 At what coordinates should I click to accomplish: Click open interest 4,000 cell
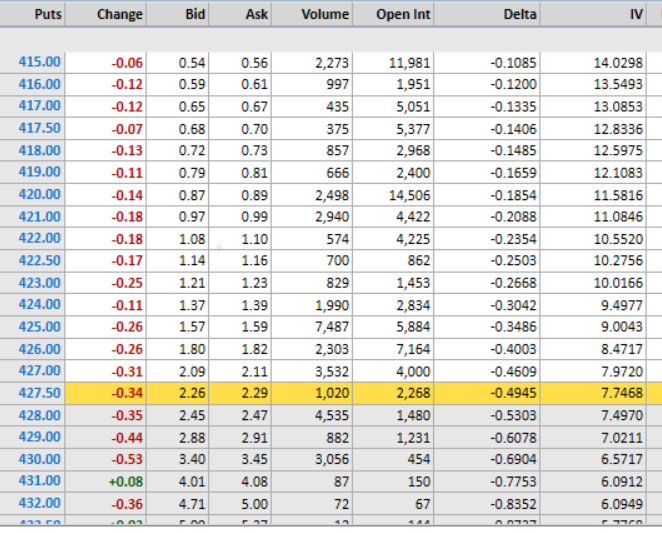[x=413, y=371]
